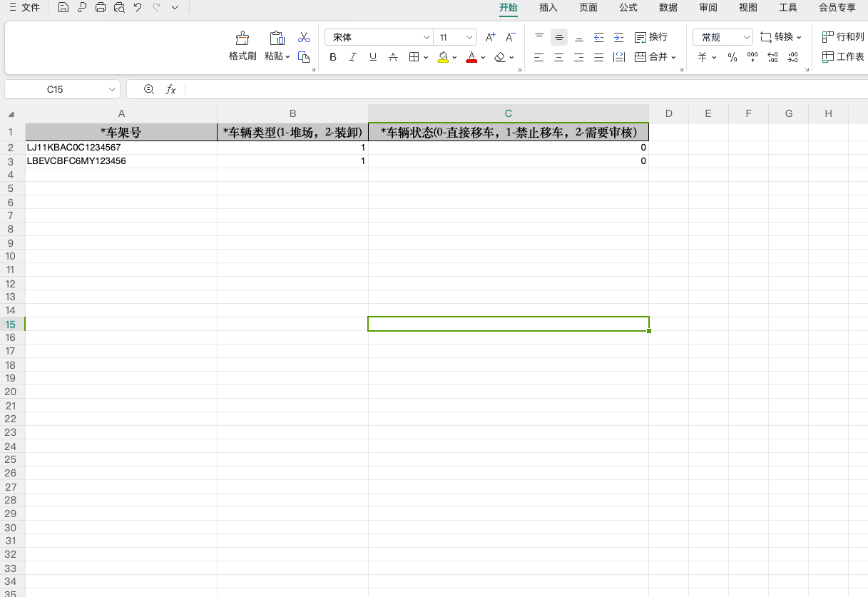The width and height of the screenshot is (868, 597).
Task: Switch to the 视图 tab
Action: click(748, 8)
